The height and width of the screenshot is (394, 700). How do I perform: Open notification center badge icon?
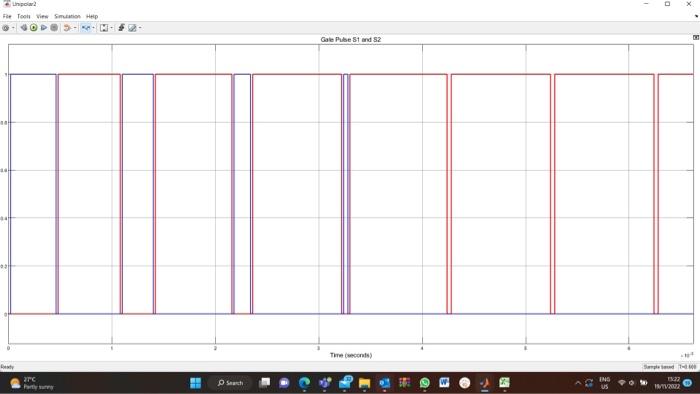(688, 383)
